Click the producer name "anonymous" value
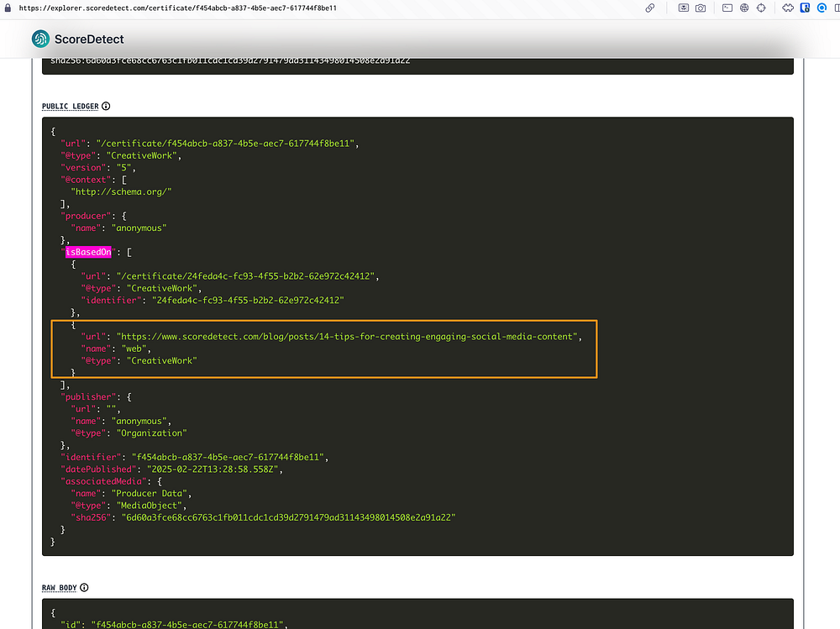 (x=139, y=228)
